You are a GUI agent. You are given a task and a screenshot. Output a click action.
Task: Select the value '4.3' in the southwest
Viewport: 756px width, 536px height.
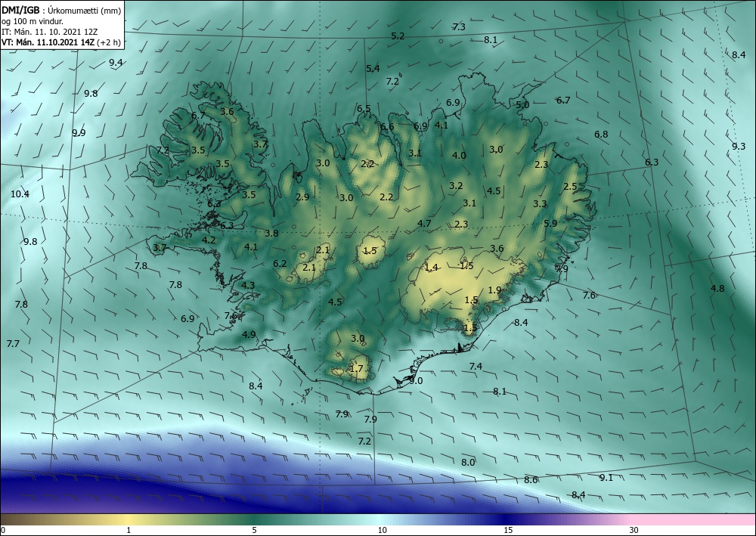coord(248,285)
